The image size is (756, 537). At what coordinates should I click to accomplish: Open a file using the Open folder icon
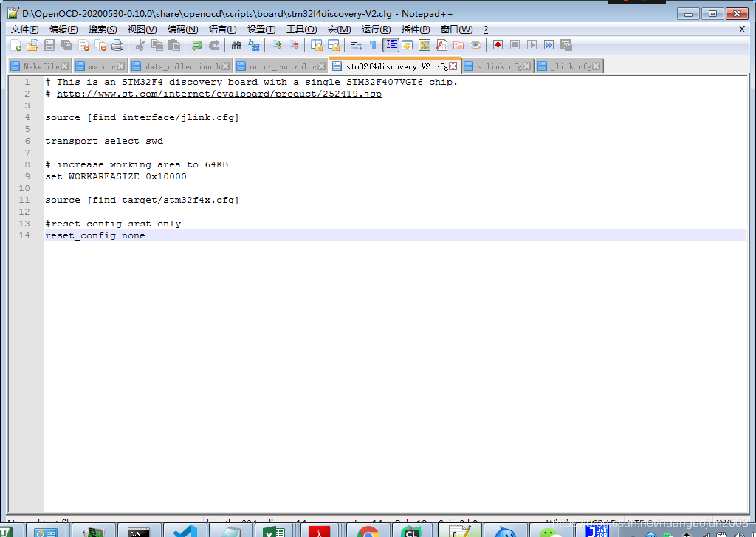[32, 45]
